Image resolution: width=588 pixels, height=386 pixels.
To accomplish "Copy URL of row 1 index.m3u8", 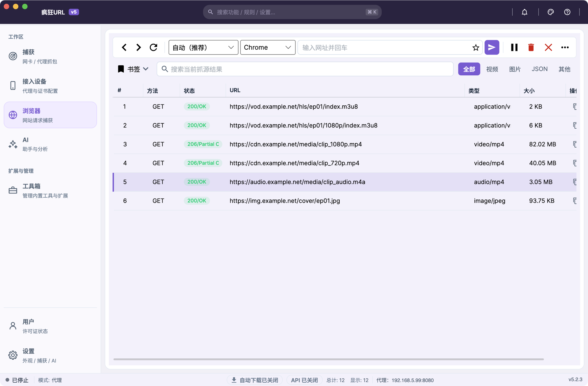I will (575, 107).
